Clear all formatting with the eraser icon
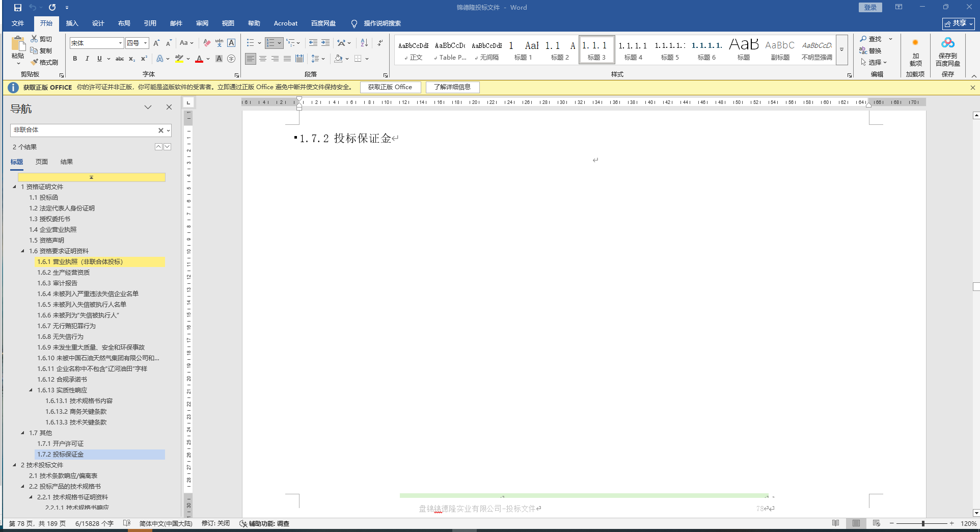The image size is (980, 532). [207, 43]
